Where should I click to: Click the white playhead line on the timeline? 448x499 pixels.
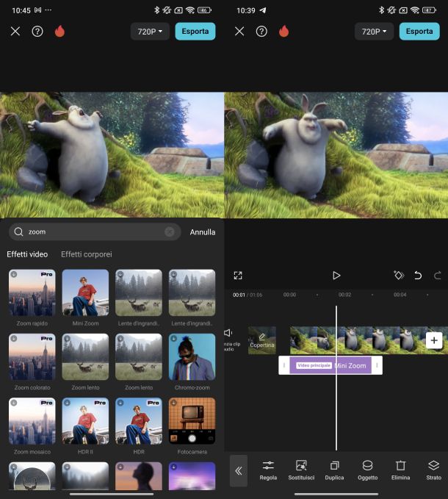coord(336,378)
